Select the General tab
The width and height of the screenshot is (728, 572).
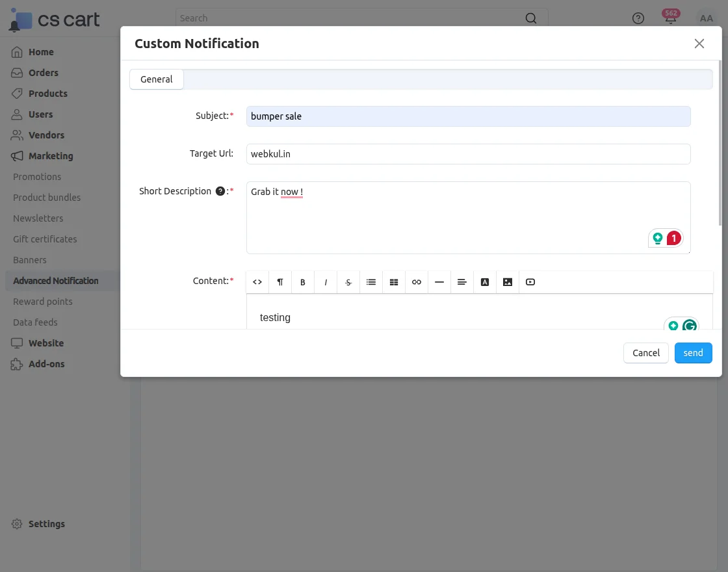click(156, 79)
